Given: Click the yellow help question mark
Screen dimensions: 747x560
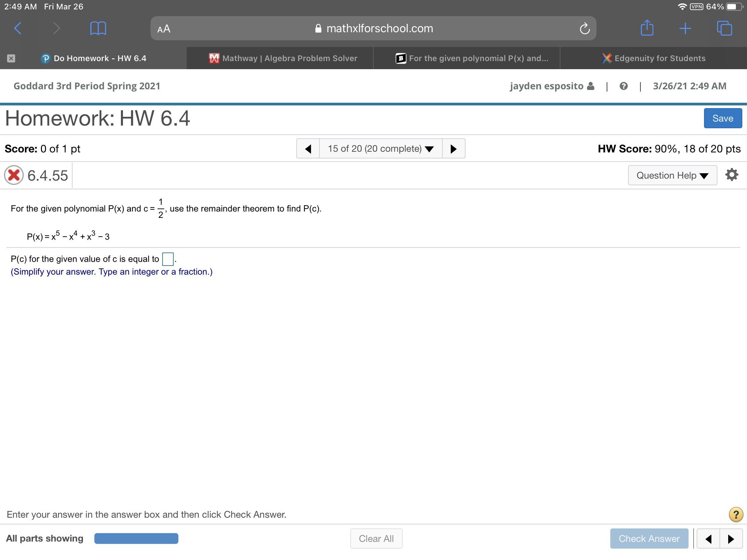Looking at the screenshot, I should click(736, 514).
